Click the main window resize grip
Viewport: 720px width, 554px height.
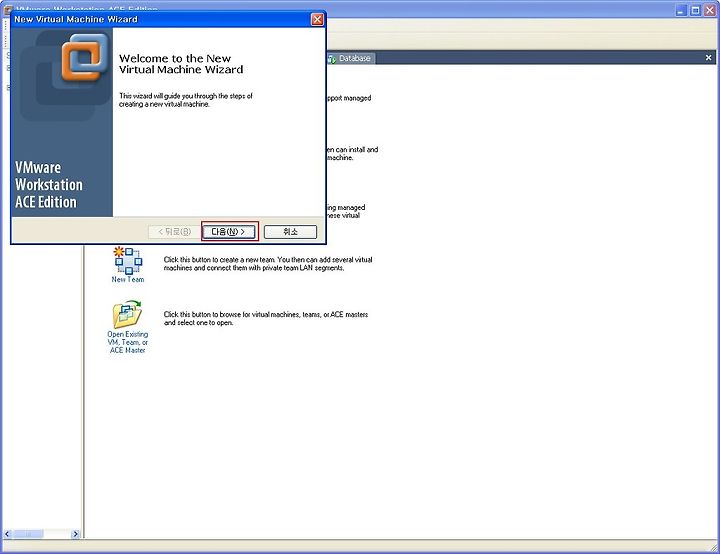point(714,547)
